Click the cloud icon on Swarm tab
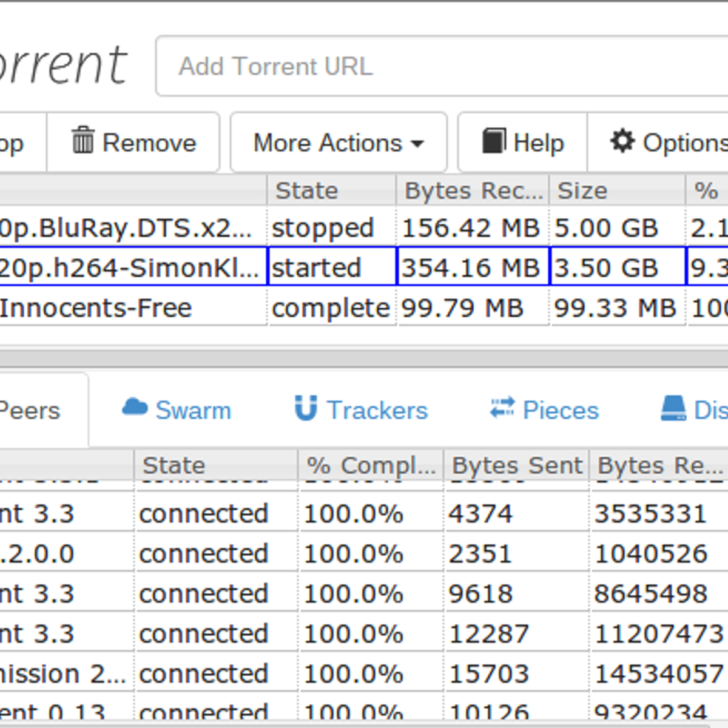Viewport: 728px width, 728px height. coord(135,407)
